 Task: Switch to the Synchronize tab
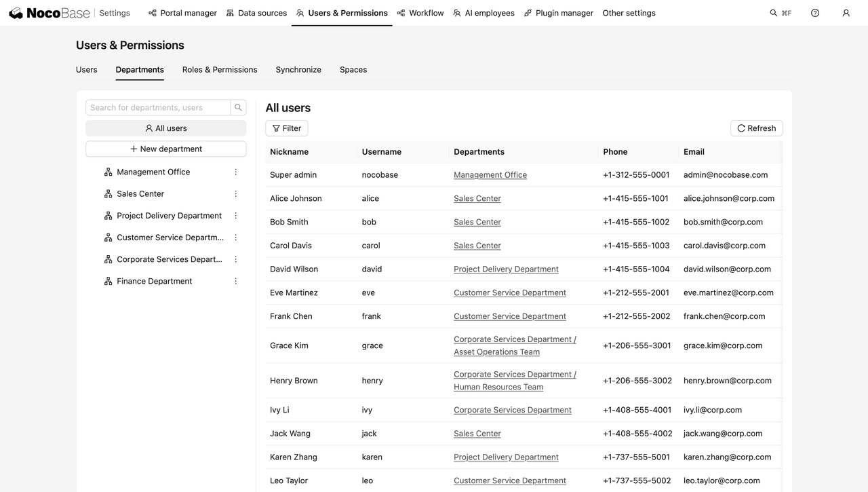point(298,69)
